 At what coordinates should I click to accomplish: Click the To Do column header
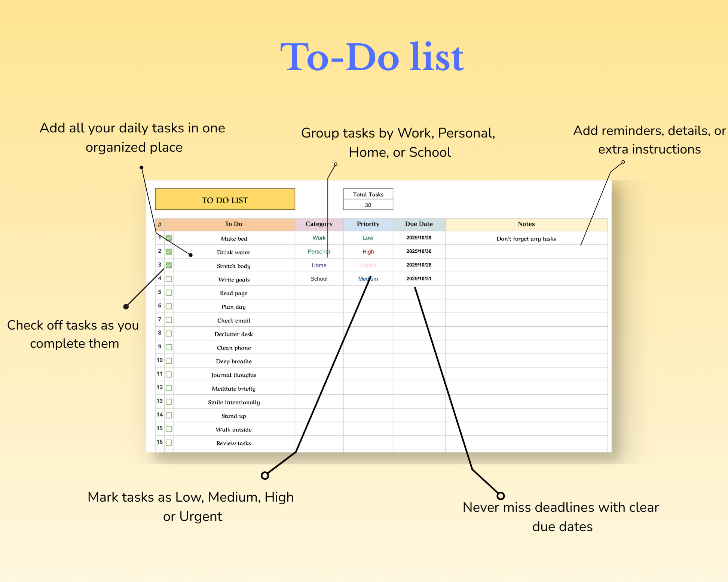point(233,224)
